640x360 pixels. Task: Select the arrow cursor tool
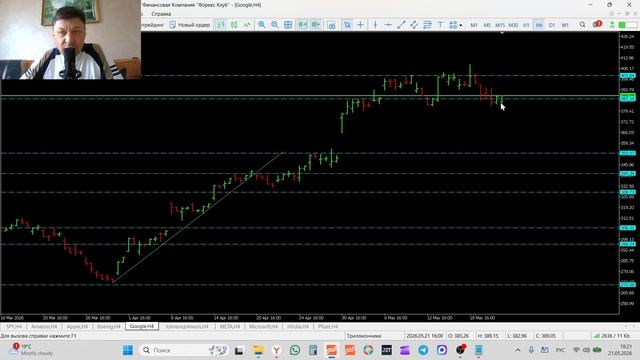(x=347, y=25)
